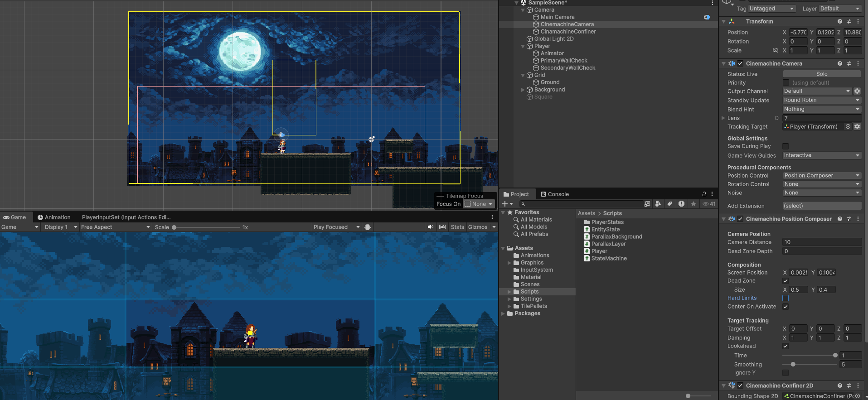This screenshot has width=868, height=400.
Task: Switch to the Animation tab
Action: point(54,217)
